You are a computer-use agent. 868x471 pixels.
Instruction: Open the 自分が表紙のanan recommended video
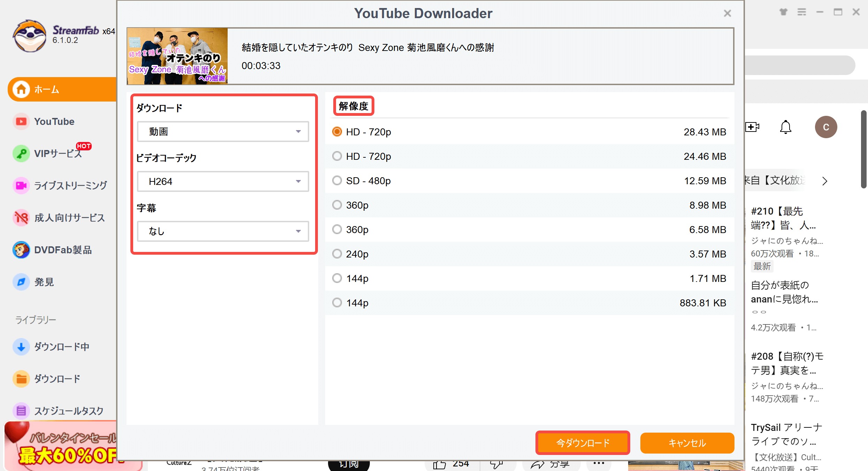click(x=784, y=292)
